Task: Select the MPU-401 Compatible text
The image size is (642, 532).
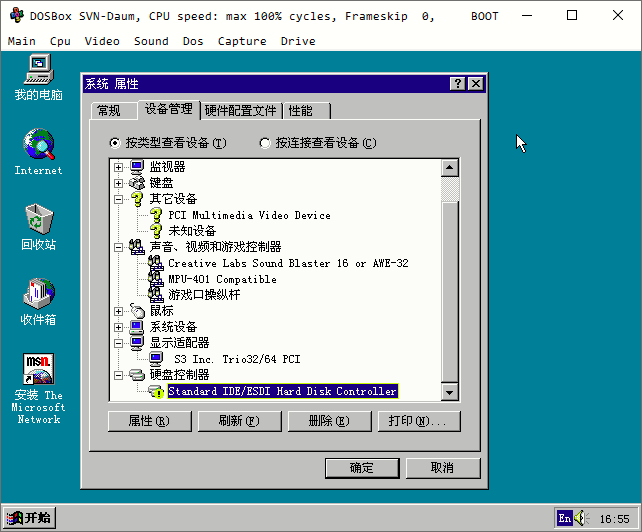Action: 222,279
